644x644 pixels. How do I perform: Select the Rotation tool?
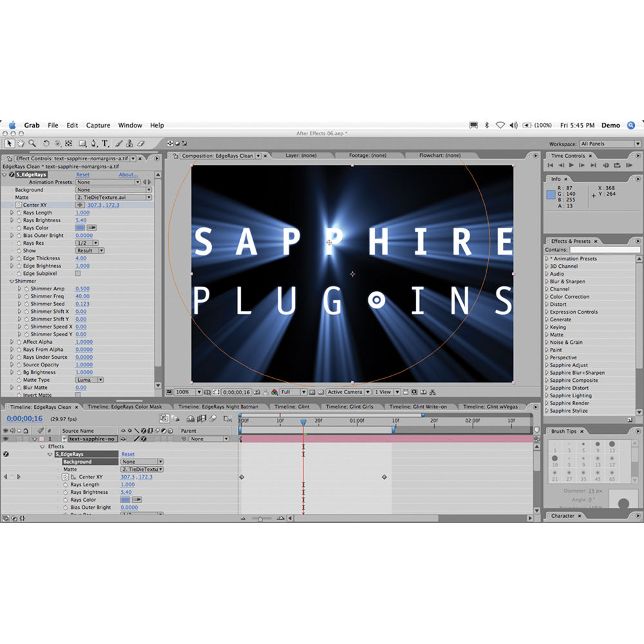46,144
